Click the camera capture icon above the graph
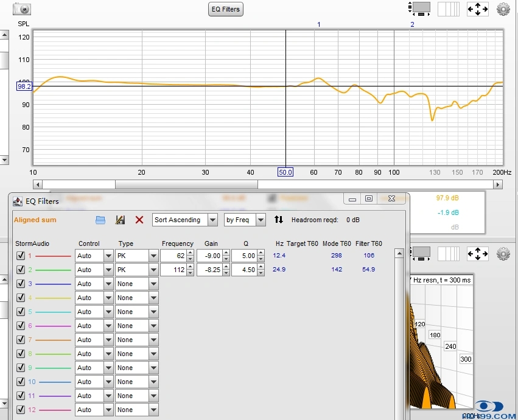The width and height of the screenshot is (518, 420). click(21, 9)
